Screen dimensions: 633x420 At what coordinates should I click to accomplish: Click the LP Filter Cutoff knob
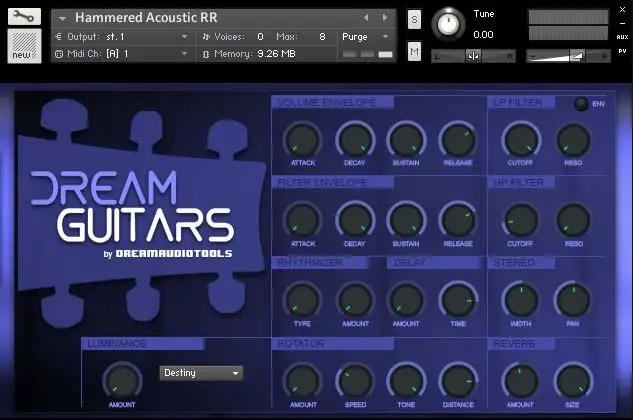tap(521, 140)
